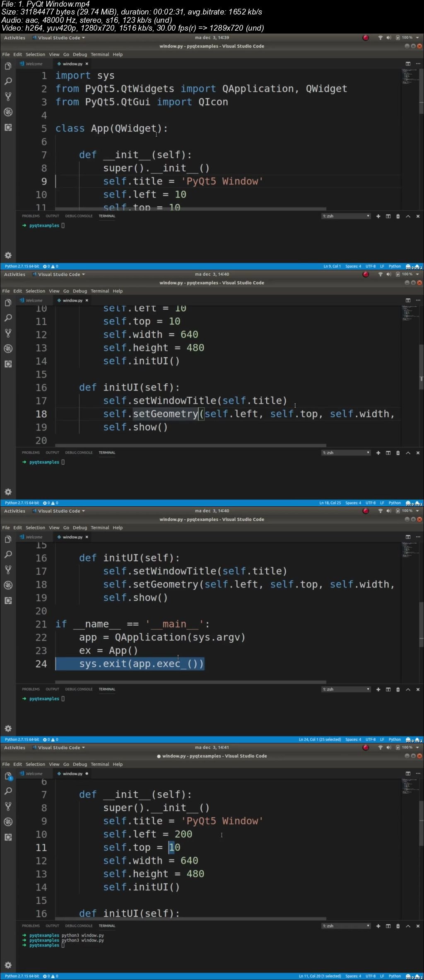
Task: Open the Terminal menu in the Ln 24 frame
Action: [100, 528]
